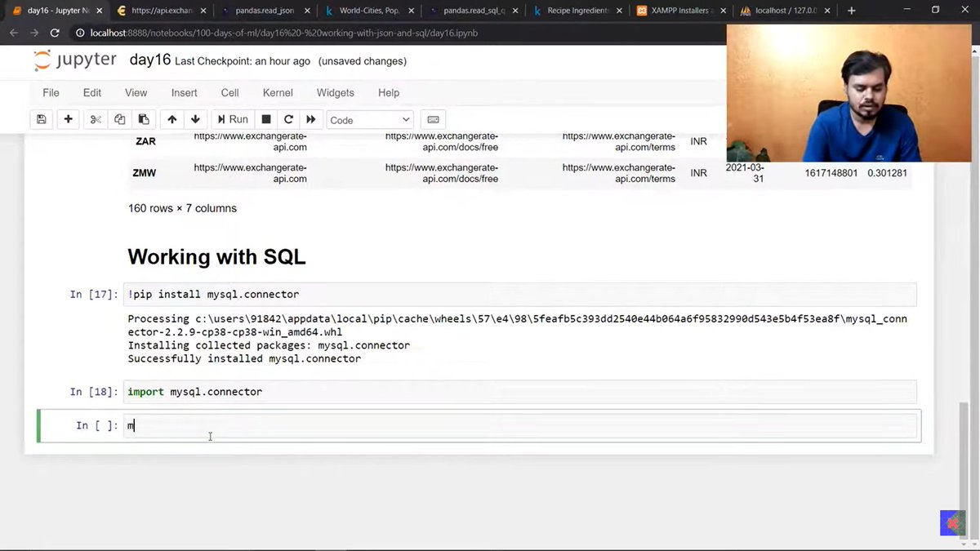The height and width of the screenshot is (551, 980).
Task: Click value 1617148801 in the table
Action: pyautogui.click(x=831, y=173)
